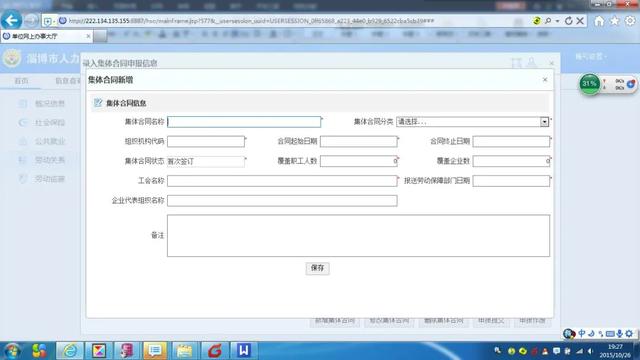Click the browser forward arrow button
The width and height of the screenshot is (640, 360).
click(x=31, y=21)
